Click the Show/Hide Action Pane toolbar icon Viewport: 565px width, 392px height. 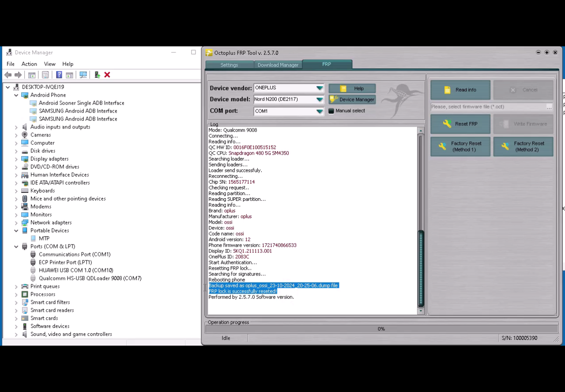69,75
